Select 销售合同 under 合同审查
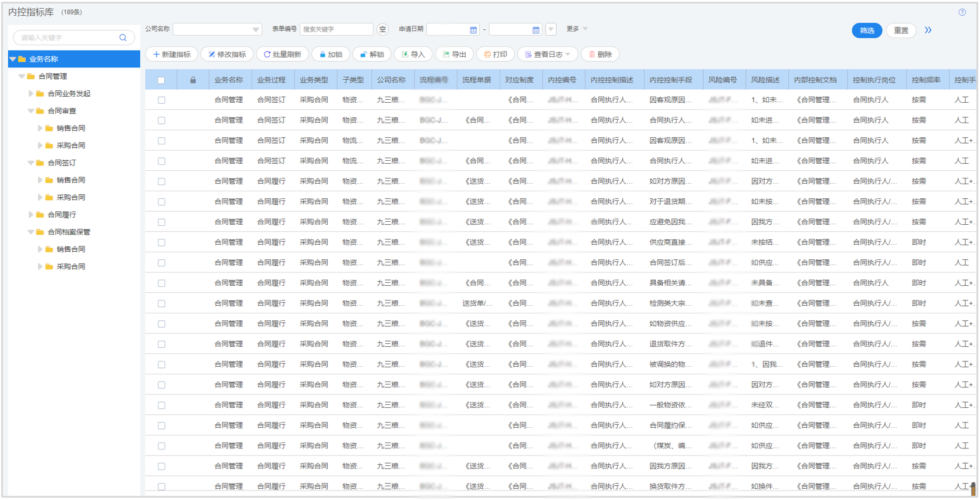The image size is (980, 500). [71, 129]
